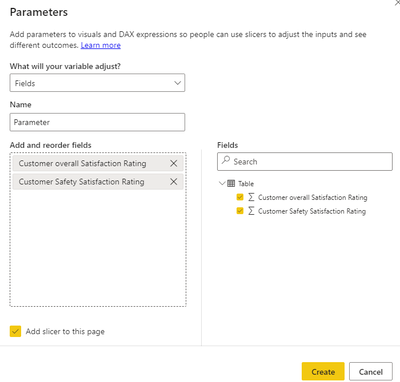Click the Table label in Fields tree

(x=246, y=184)
